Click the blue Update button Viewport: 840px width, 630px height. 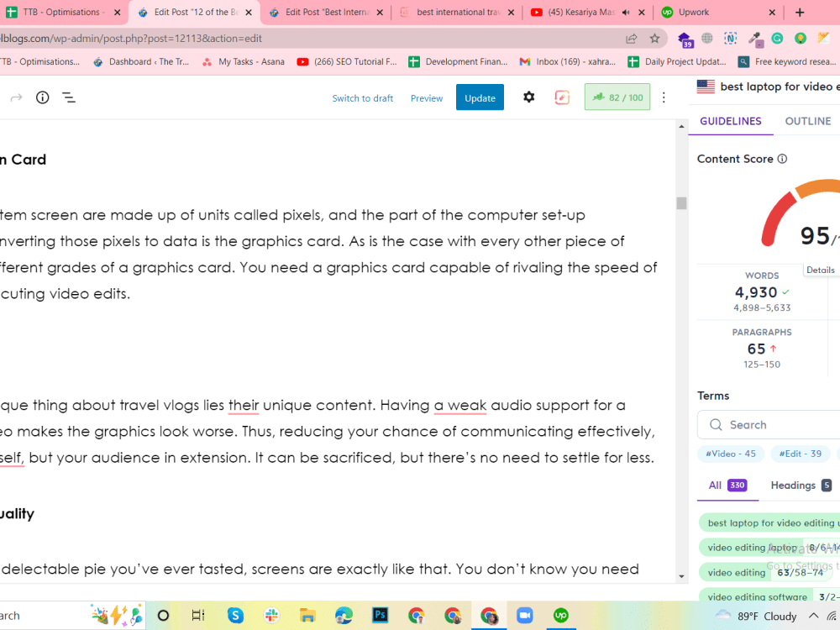coord(480,97)
